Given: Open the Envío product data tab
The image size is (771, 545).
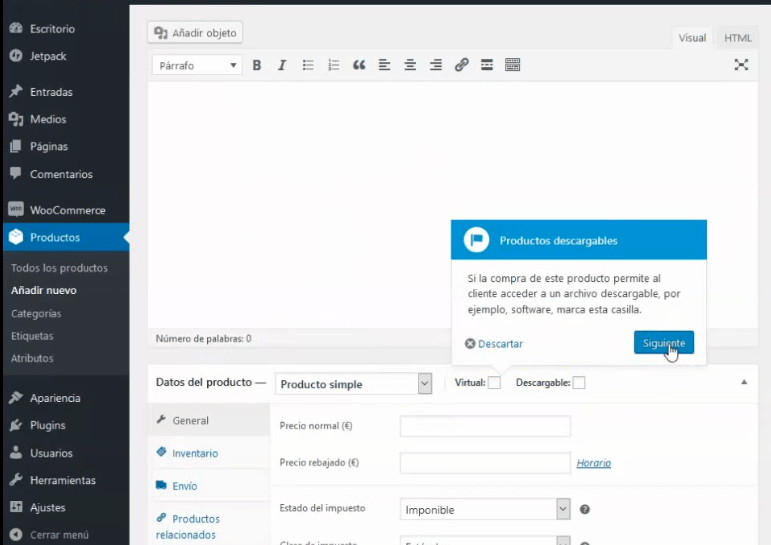Looking at the screenshot, I should (209, 485).
